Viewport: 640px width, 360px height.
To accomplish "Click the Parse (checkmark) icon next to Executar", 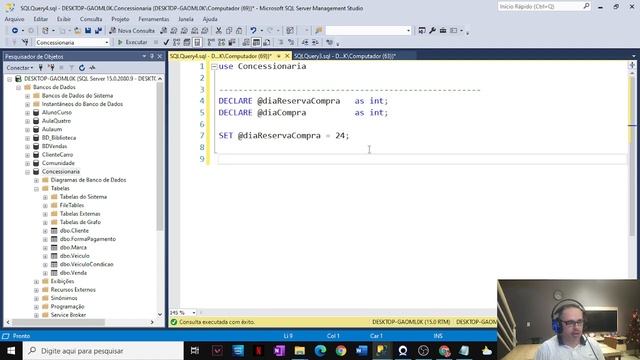I will click(166, 42).
